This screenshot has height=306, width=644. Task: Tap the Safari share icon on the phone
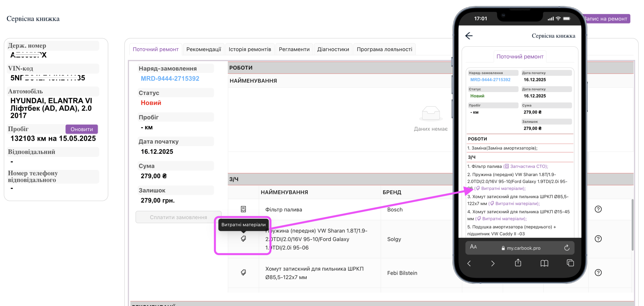[518, 263]
